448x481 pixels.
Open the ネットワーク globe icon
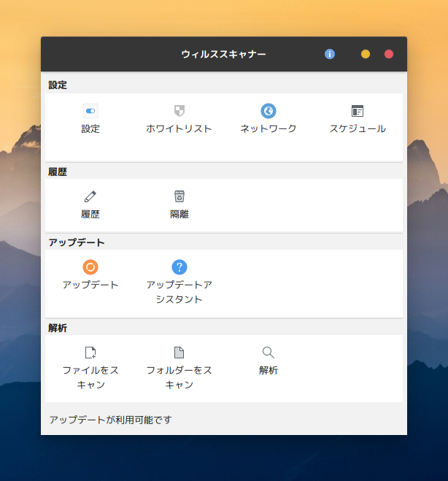(269, 111)
